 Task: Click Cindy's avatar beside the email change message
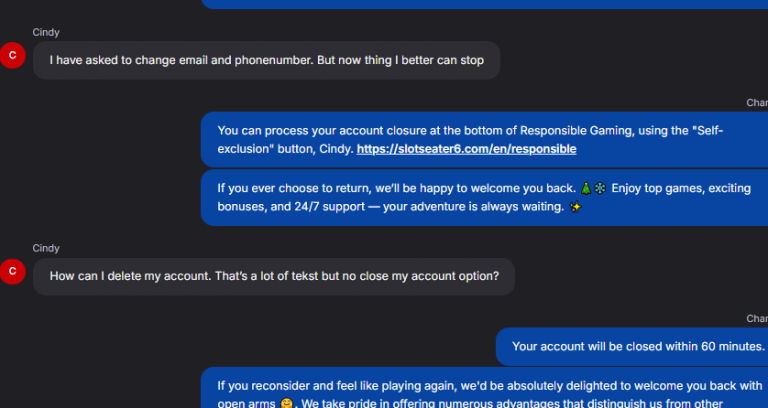tap(12, 55)
